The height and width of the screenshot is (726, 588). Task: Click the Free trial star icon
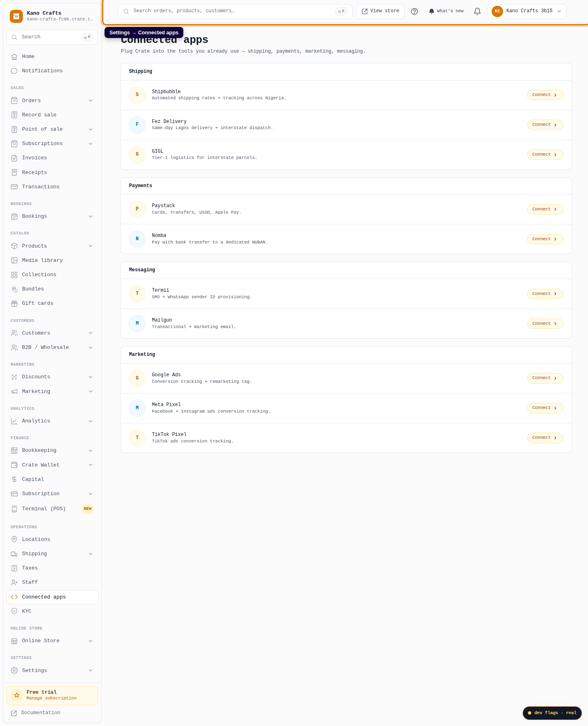pyautogui.click(x=17, y=695)
